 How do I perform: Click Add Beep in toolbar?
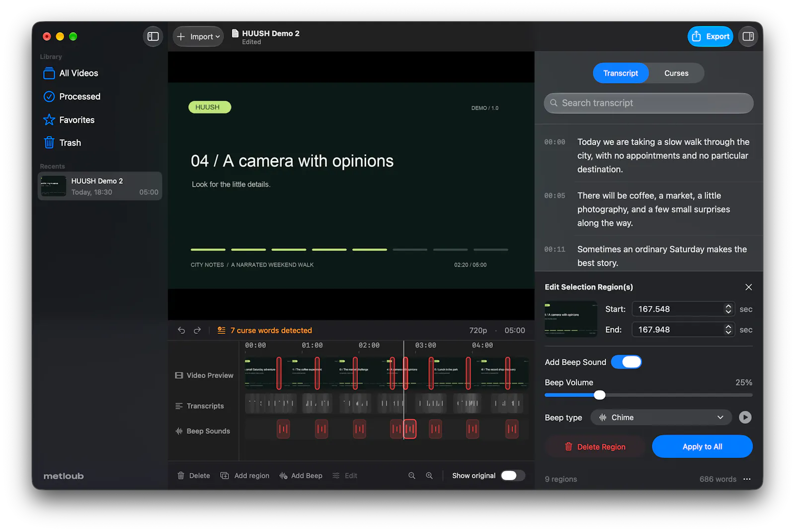(x=301, y=475)
